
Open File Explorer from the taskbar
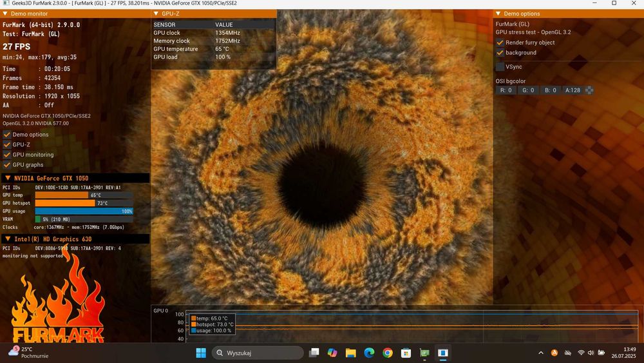(x=351, y=353)
